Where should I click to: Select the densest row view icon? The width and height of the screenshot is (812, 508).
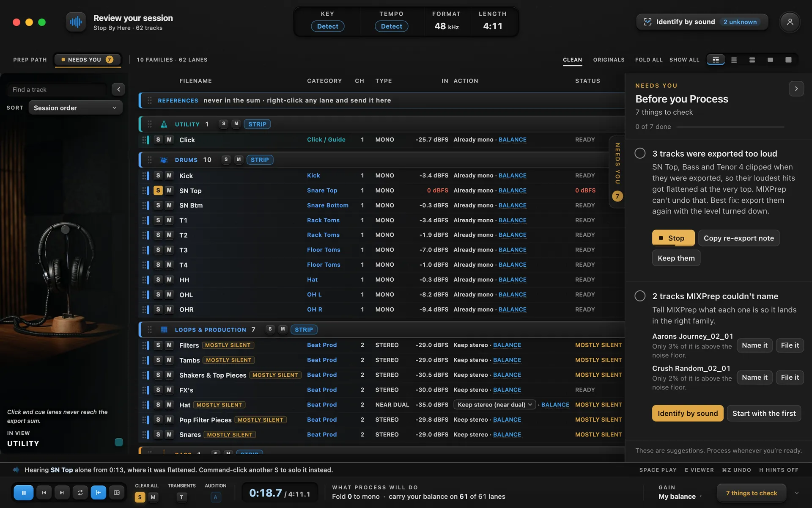point(716,60)
